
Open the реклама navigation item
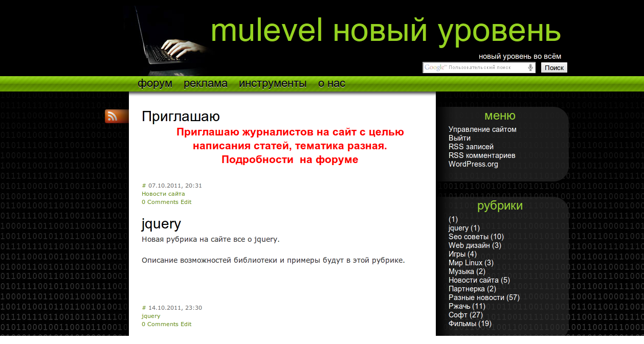206,83
